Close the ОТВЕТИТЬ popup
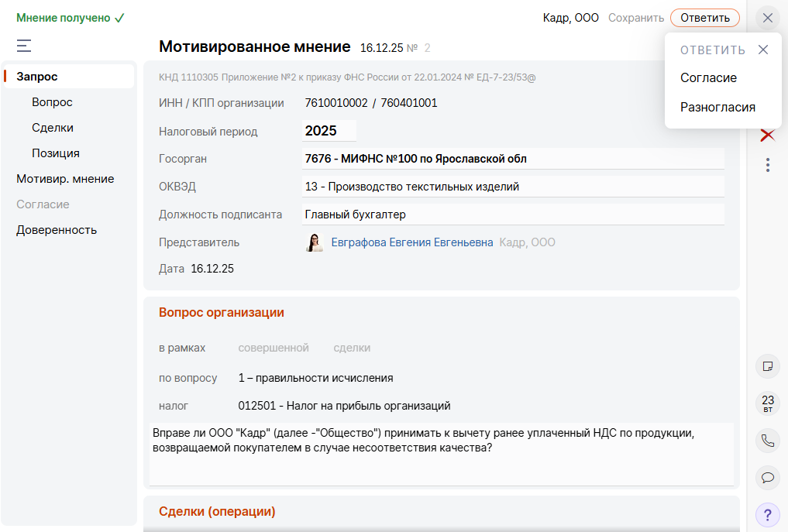The image size is (788, 532). [x=764, y=49]
